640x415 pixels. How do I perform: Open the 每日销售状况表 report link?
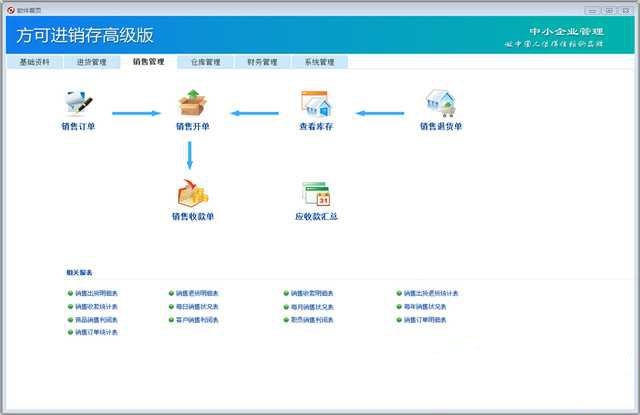tap(194, 306)
